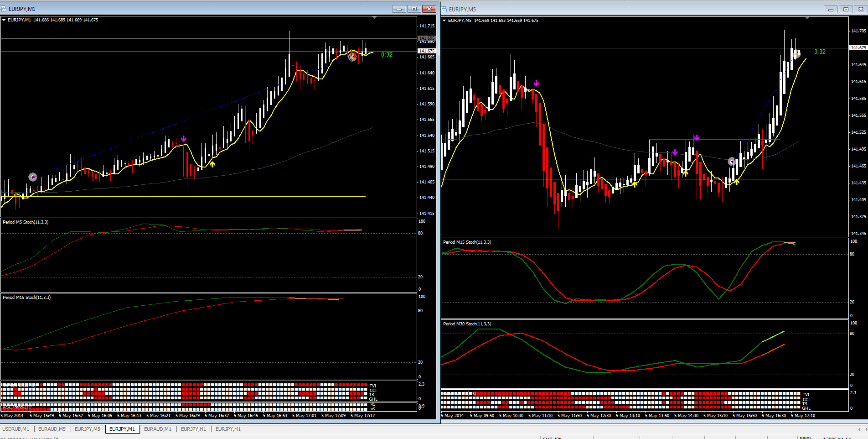Click the trade entry marker on M5 chart trendline start
868x439 pixels.
732,162
